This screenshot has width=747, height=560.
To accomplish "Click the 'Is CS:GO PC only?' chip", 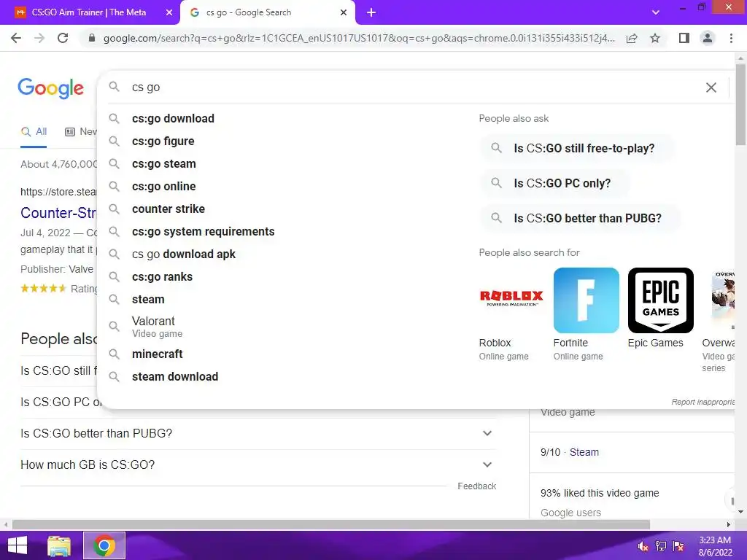I will 554,183.
